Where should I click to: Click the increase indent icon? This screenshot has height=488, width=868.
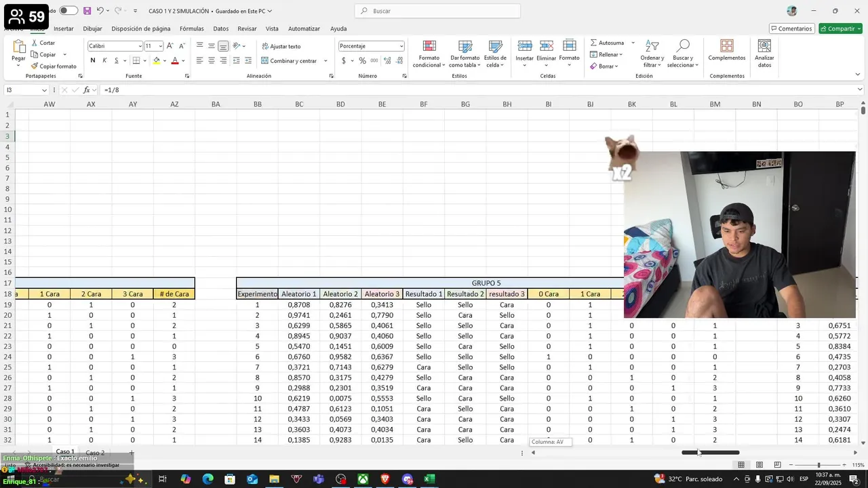248,60
